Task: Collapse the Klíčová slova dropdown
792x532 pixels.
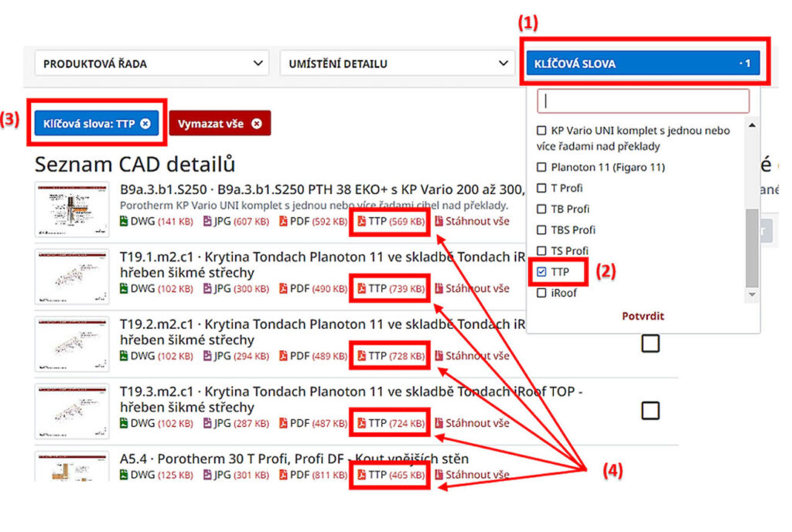Action: click(x=642, y=63)
